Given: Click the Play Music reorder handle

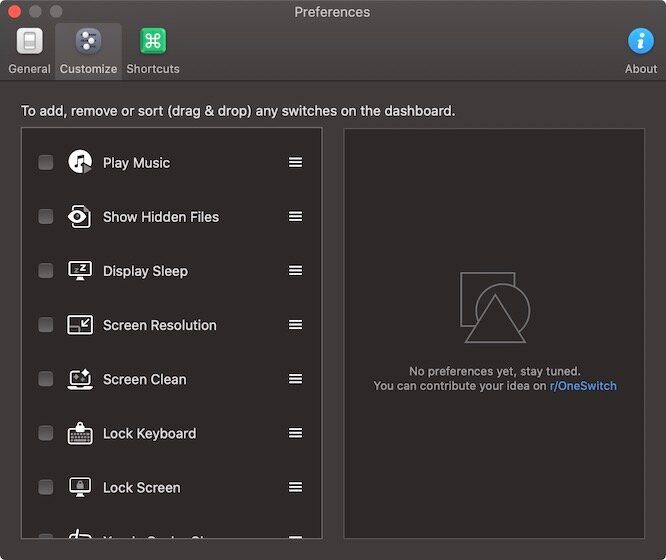Looking at the screenshot, I should pyautogui.click(x=295, y=162).
